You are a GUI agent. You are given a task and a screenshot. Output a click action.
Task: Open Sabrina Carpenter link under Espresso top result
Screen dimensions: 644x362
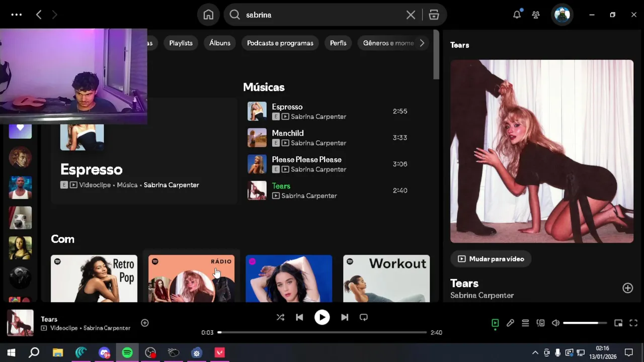171,185
